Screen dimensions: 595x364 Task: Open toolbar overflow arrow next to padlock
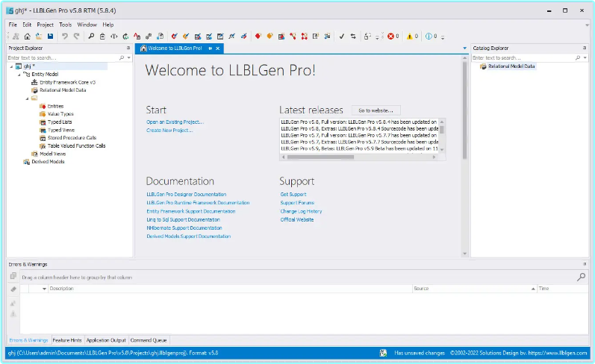377,37
